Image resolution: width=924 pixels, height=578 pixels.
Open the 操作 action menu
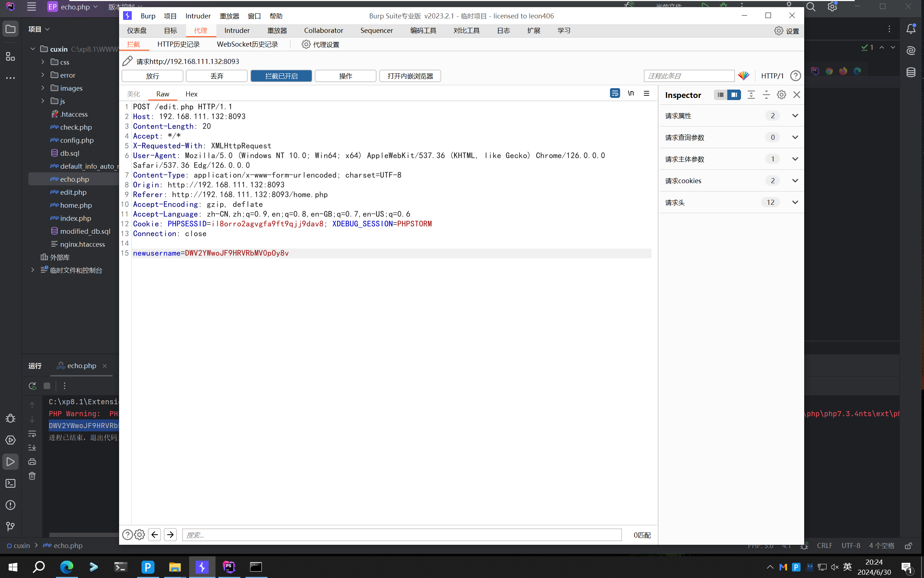point(345,76)
